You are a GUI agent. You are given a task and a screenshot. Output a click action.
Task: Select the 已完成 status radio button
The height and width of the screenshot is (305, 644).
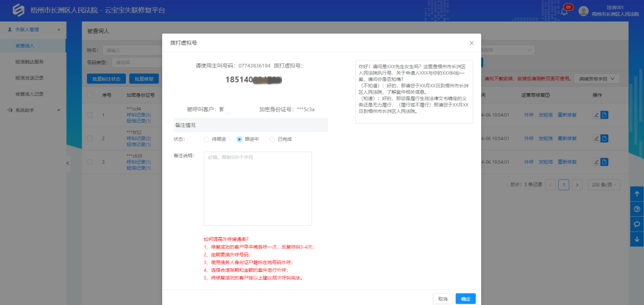click(273, 139)
